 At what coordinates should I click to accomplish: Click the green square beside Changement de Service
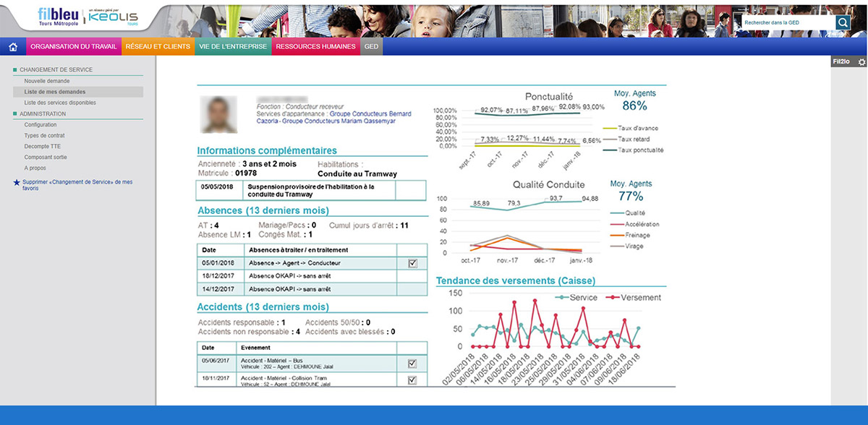click(x=15, y=70)
